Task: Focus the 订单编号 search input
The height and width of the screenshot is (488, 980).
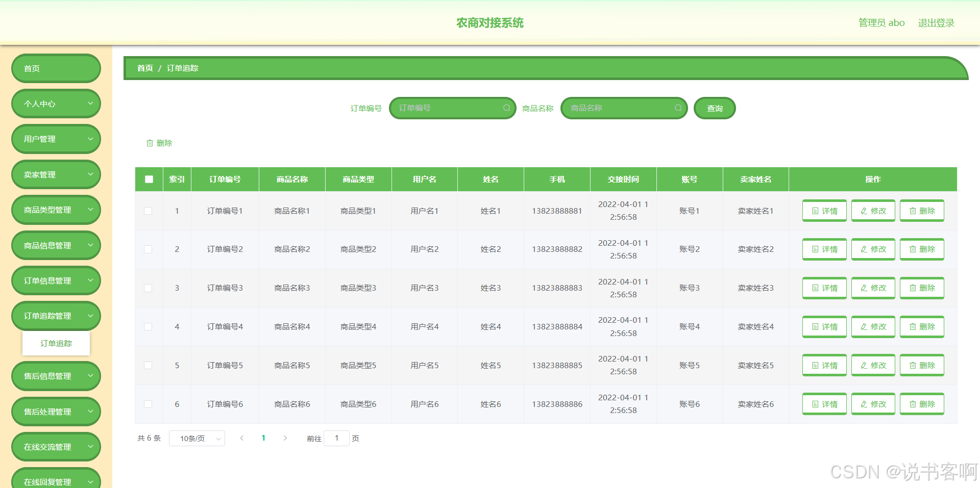Action: [453, 108]
